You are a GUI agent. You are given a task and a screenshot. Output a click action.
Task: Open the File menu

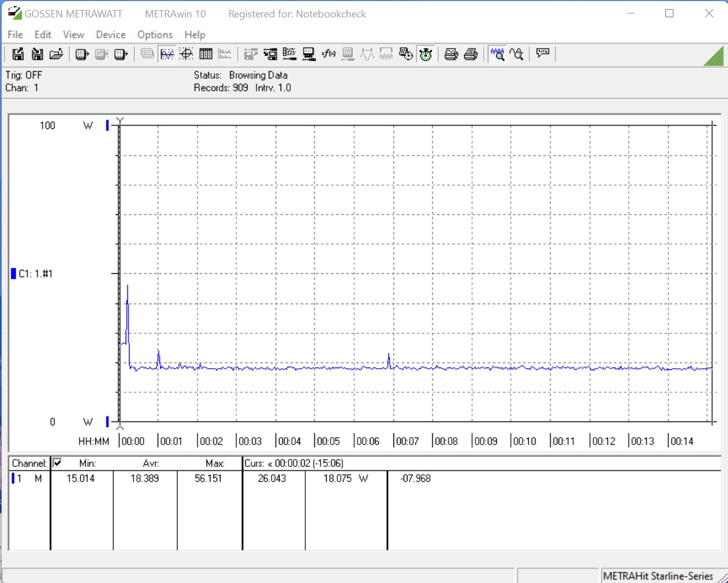(x=15, y=35)
